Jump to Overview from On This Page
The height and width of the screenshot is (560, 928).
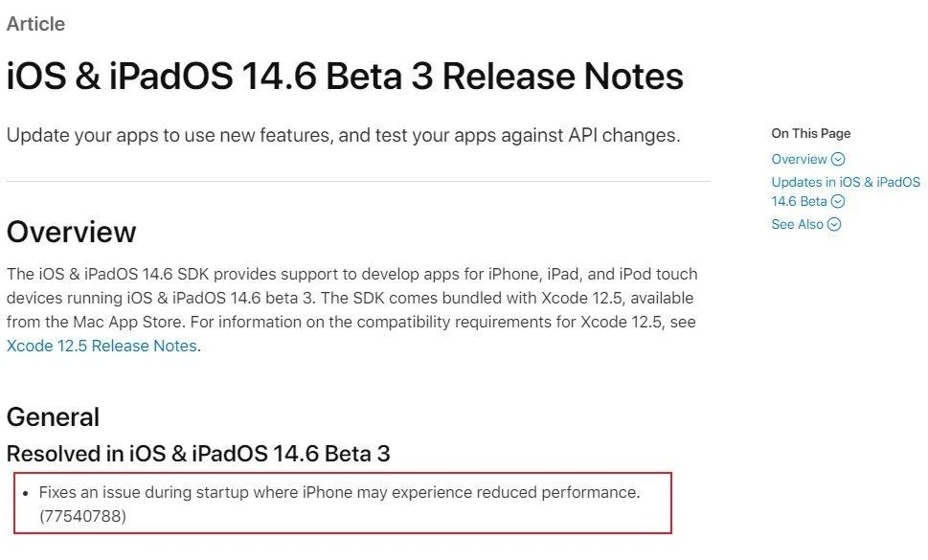point(799,160)
